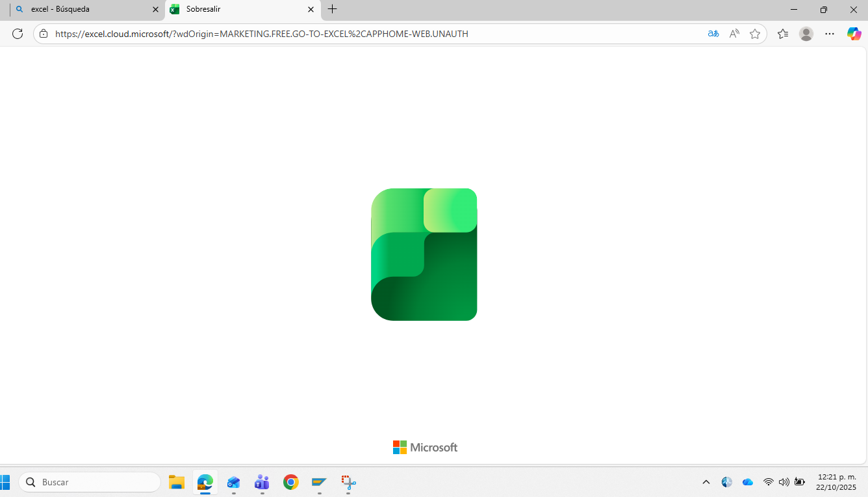Add this page to favorites with the star
This screenshot has width=868, height=497.
(755, 34)
